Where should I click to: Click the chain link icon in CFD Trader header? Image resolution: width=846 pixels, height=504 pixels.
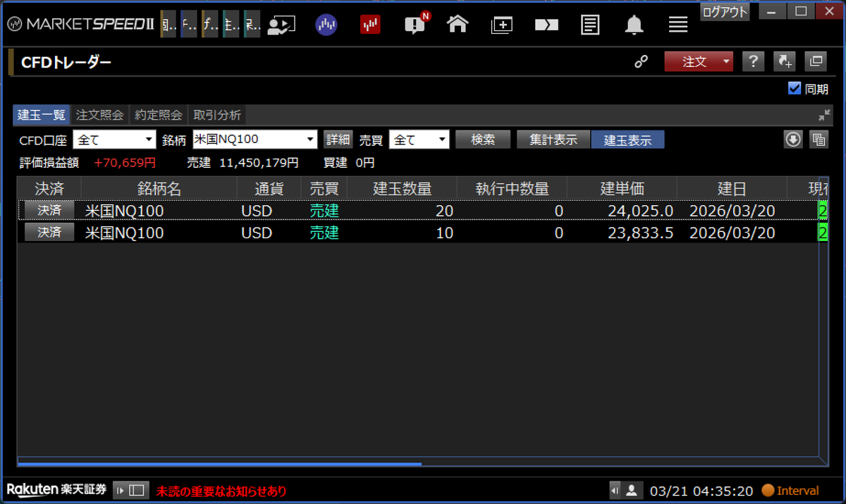641,62
